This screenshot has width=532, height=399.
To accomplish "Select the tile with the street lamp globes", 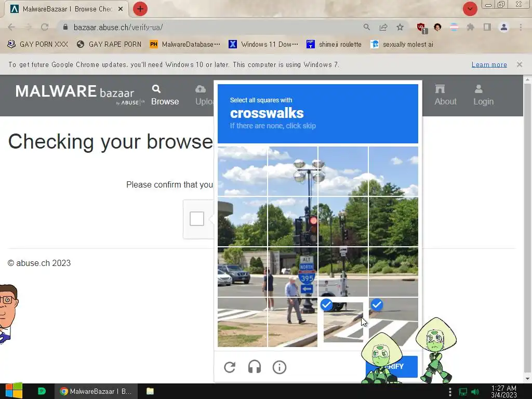I will point(293,171).
